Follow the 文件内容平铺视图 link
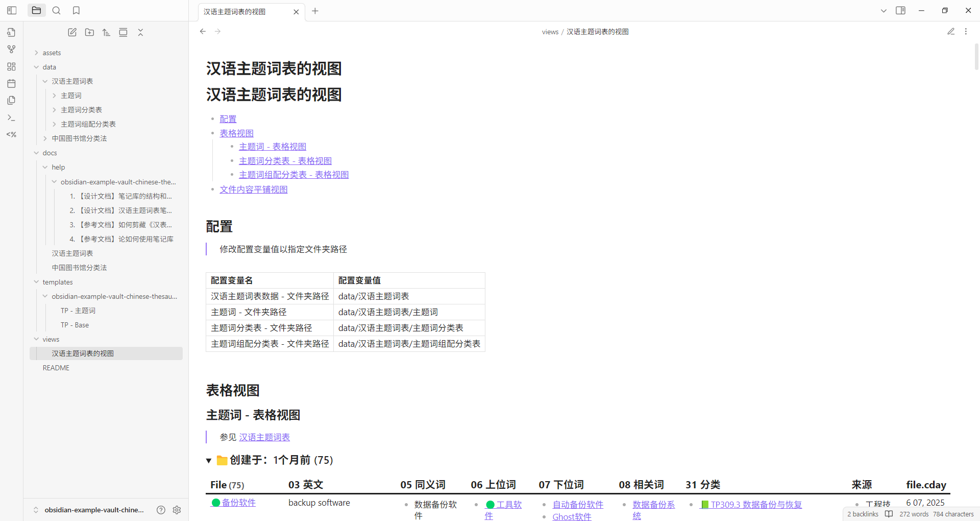 tap(253, 190)
